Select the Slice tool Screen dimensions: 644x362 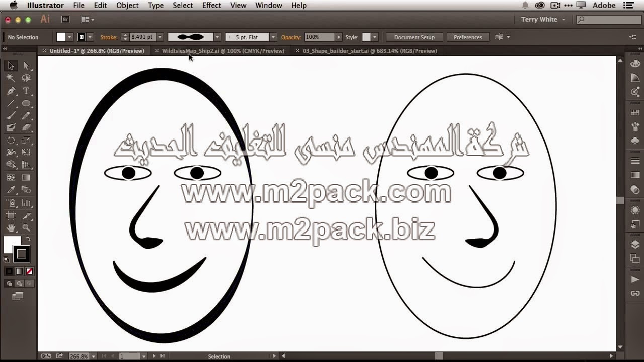(26, 216)
